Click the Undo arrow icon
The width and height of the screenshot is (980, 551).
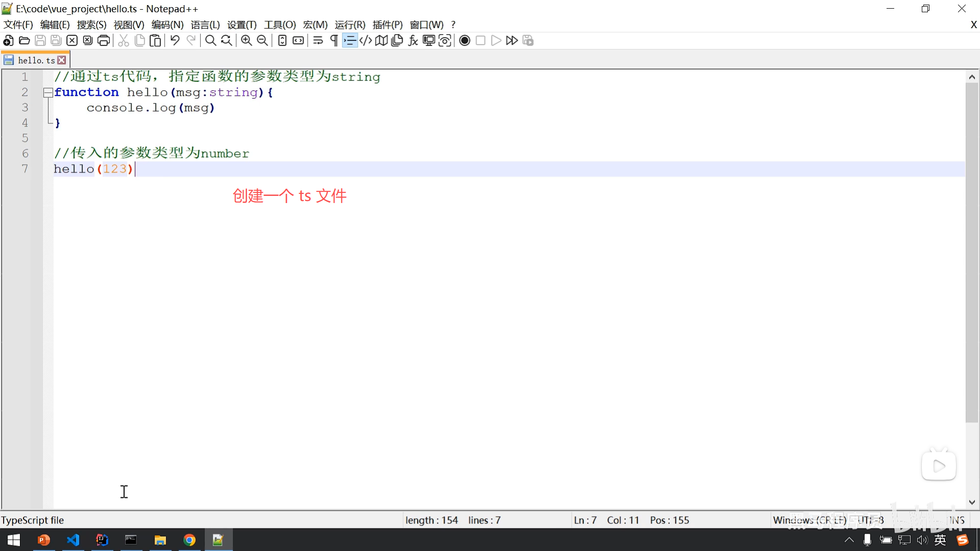175,41
